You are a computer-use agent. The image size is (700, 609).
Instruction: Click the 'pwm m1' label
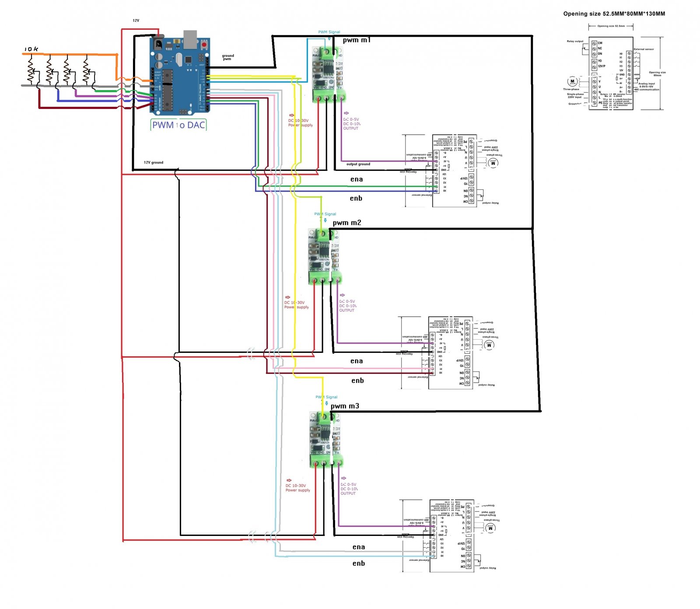point(357,40)
